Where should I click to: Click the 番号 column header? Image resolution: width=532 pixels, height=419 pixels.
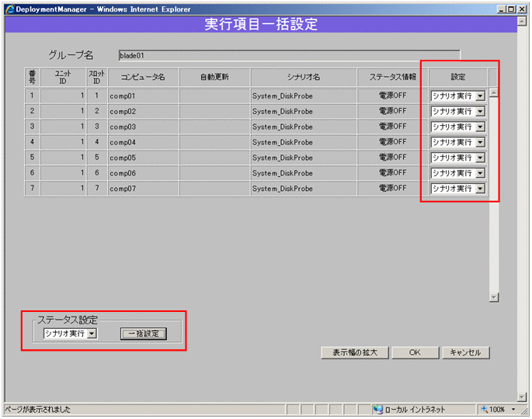(x=33, y=78)
